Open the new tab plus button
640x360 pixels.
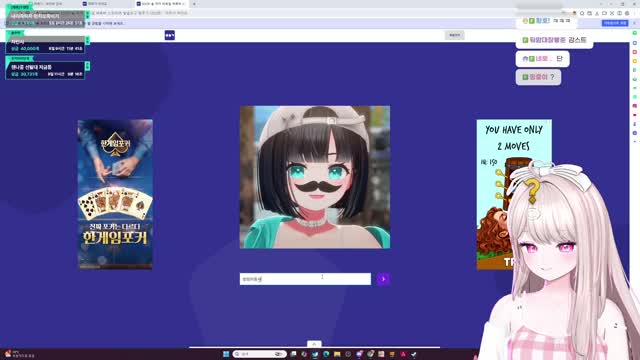pos(194,4)
